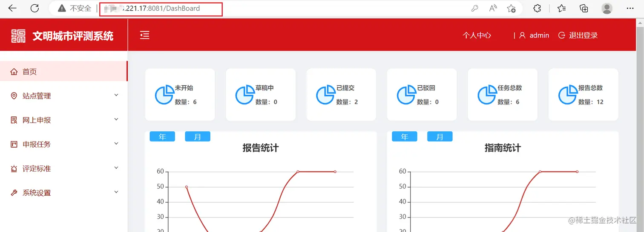The height and width of the screenshot is (232, 644).
Task: Switch 指南统计 chart to 年
Action: coord(405,136)
